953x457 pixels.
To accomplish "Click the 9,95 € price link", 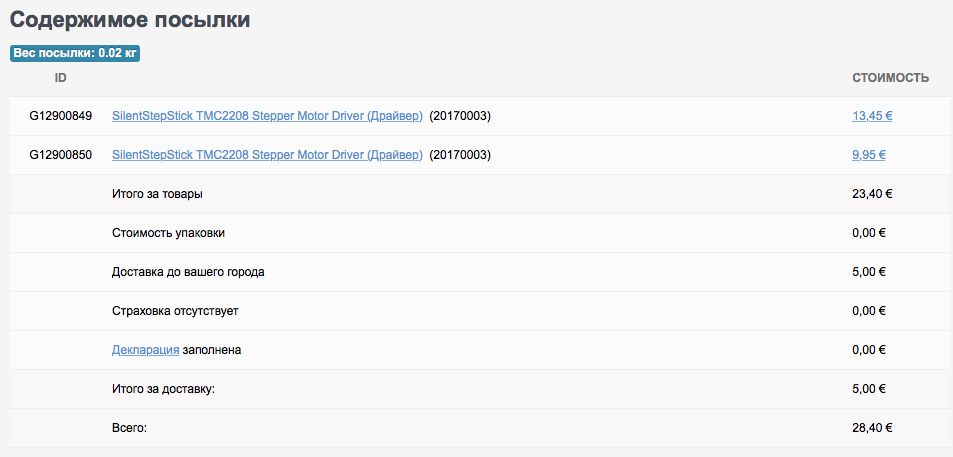I will pos(869,155).
